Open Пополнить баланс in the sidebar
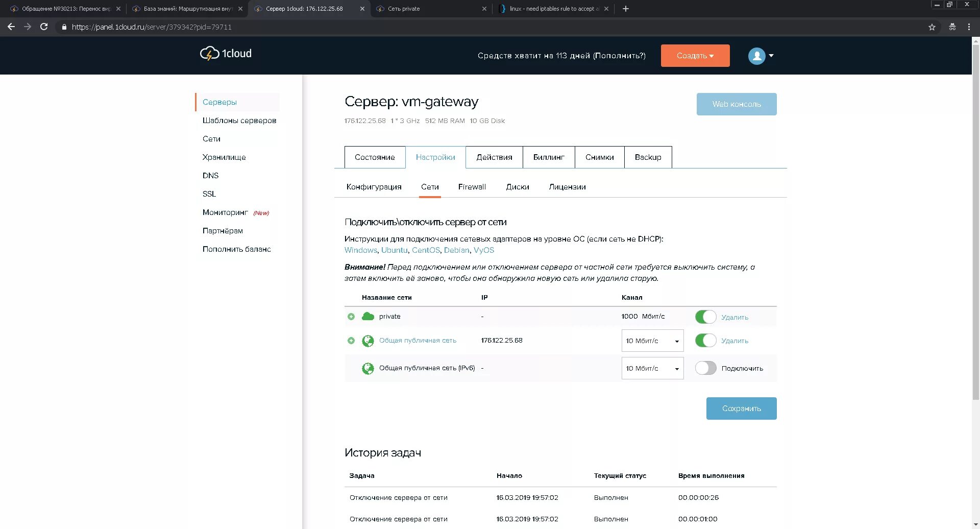 (x=236, y=249)
